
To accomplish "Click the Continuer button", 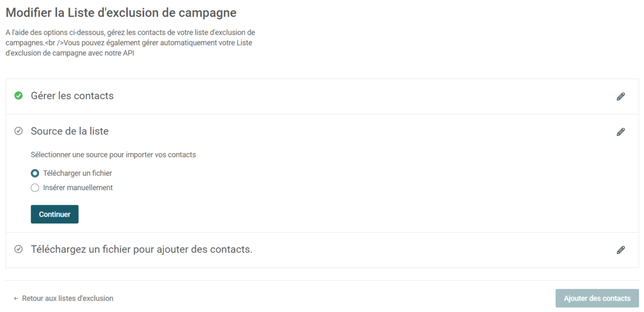I will (x=55, y=214).
